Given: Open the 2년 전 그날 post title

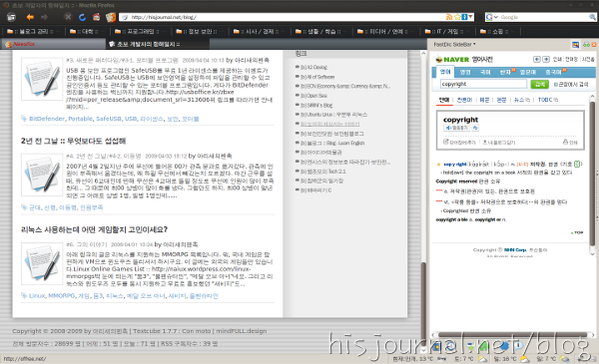Looking at the screenshot, I should click(x=73, y=141).
